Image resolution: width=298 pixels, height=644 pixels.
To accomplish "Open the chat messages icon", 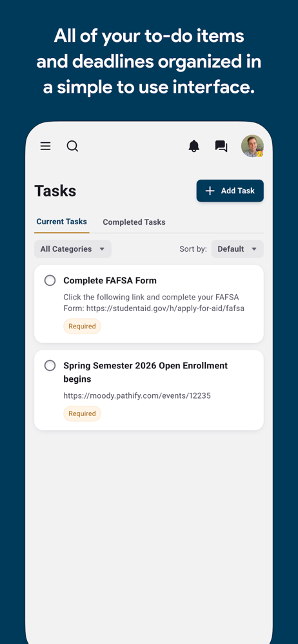I will coord(221,146).
